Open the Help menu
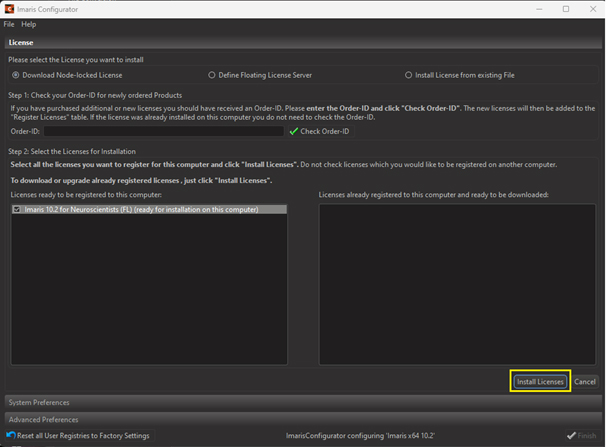This screenshot has height=447, width=608. (28, 24)
